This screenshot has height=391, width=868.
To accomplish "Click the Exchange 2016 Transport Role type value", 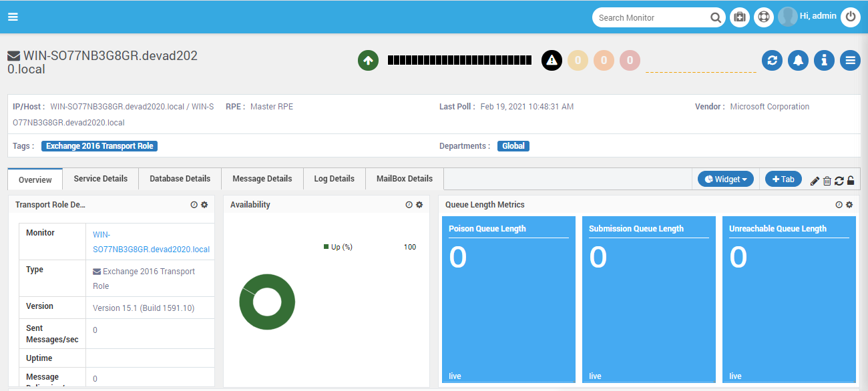I will click(144, 279).
